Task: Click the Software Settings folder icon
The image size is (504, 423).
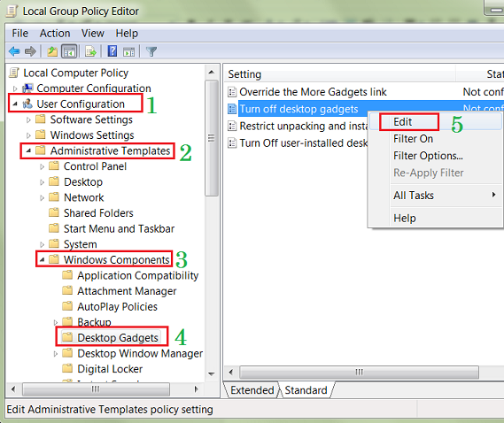Action: [x=41, y=119]
